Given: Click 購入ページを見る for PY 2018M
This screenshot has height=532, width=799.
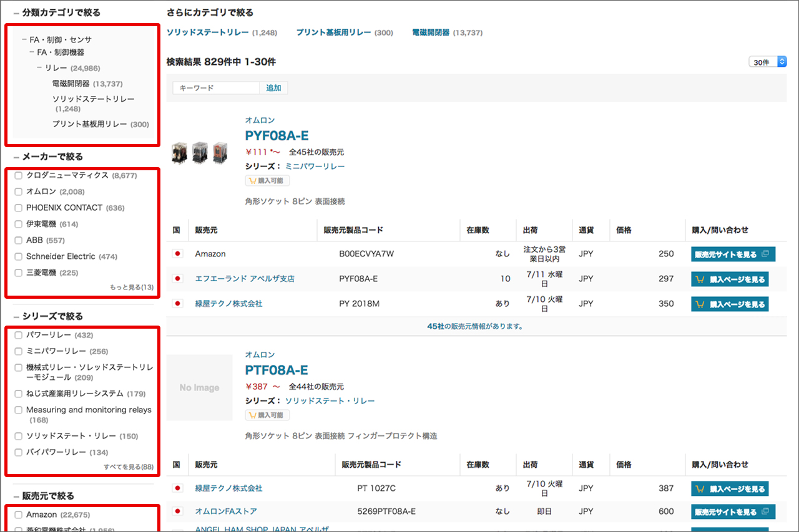Looking at the screenshot, I should click(730, 304).
